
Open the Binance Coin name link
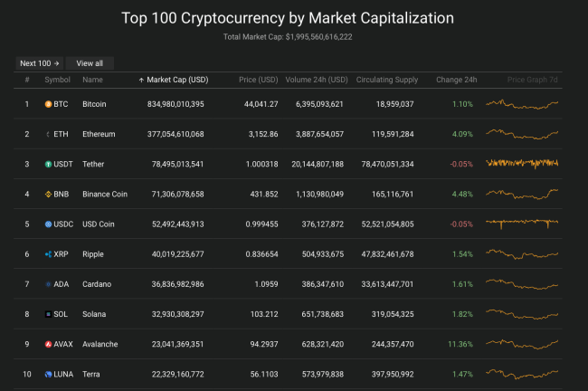[105, 195]
